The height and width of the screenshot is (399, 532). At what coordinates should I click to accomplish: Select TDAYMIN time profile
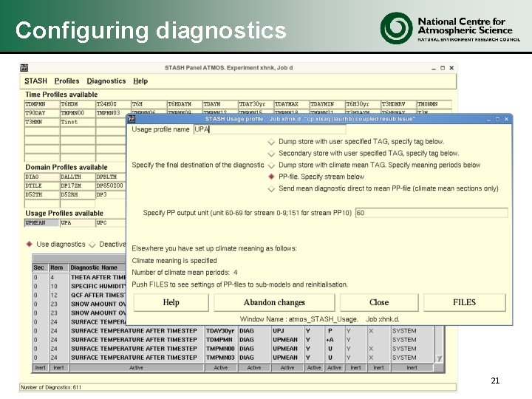click(x=327, y=104)
